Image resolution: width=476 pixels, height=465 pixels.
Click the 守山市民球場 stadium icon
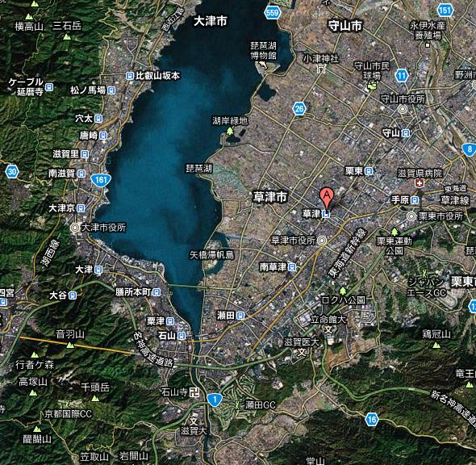[x=371, y=86]
